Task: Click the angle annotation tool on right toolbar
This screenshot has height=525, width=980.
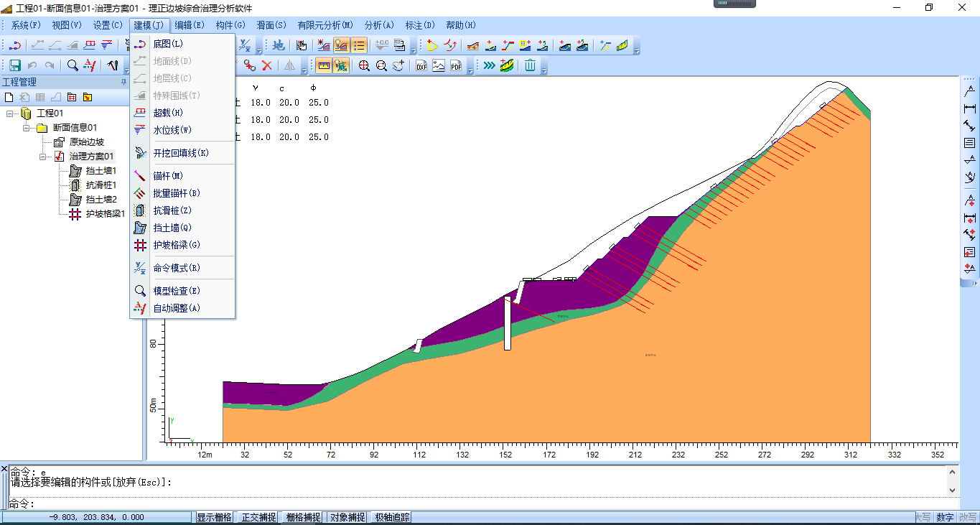Action: (x=969, y=177)
